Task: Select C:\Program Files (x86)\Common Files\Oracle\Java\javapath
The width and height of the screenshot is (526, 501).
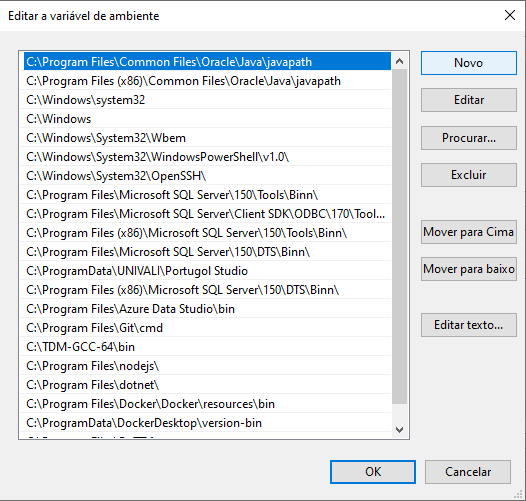Action: [x=205, y=81]
